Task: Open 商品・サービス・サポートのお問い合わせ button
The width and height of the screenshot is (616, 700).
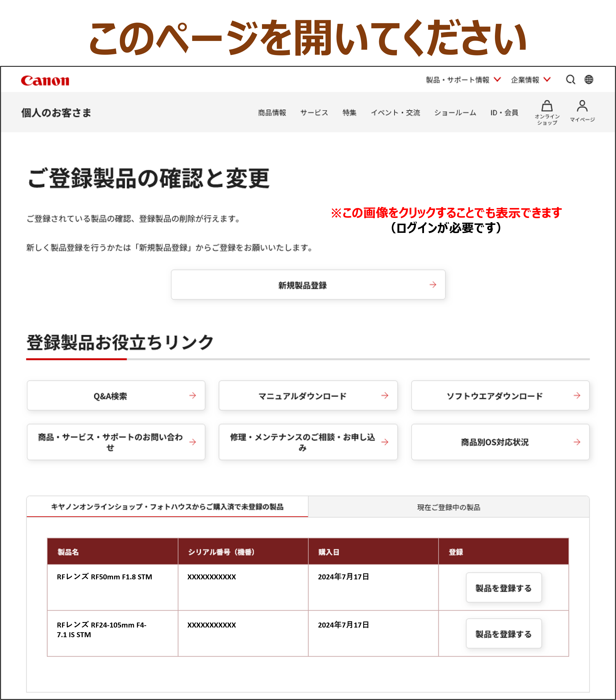Action: 116,442
